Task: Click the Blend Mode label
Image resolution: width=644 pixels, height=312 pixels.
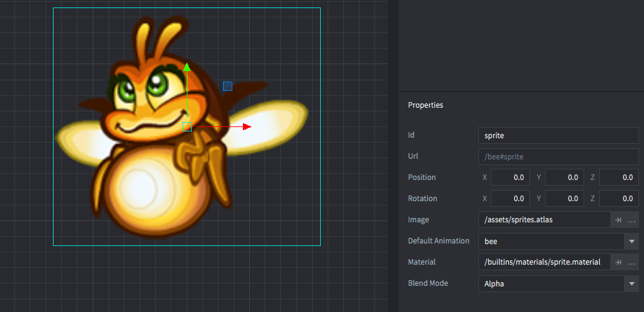Action: [428, 283]
